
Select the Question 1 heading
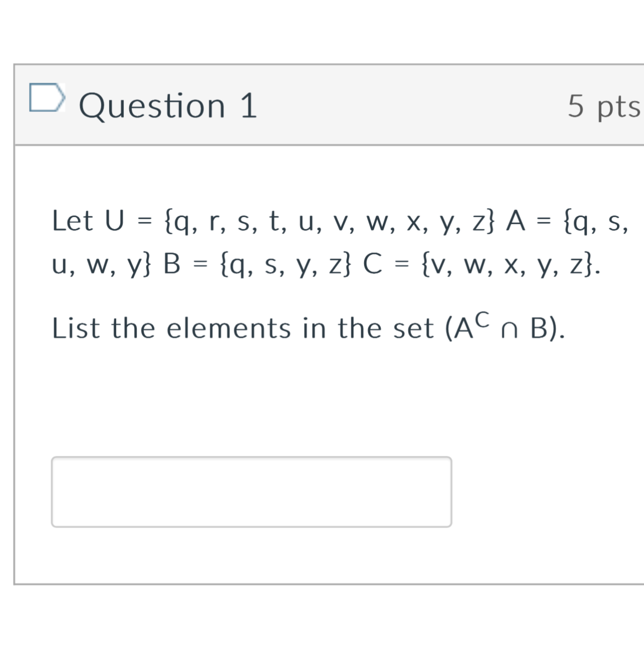168,106
